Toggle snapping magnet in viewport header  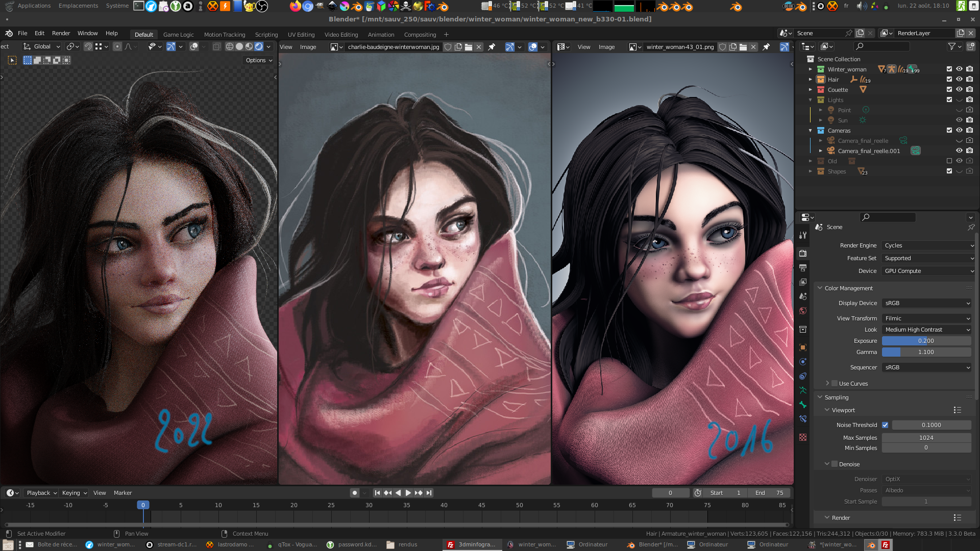pos(88,46)
